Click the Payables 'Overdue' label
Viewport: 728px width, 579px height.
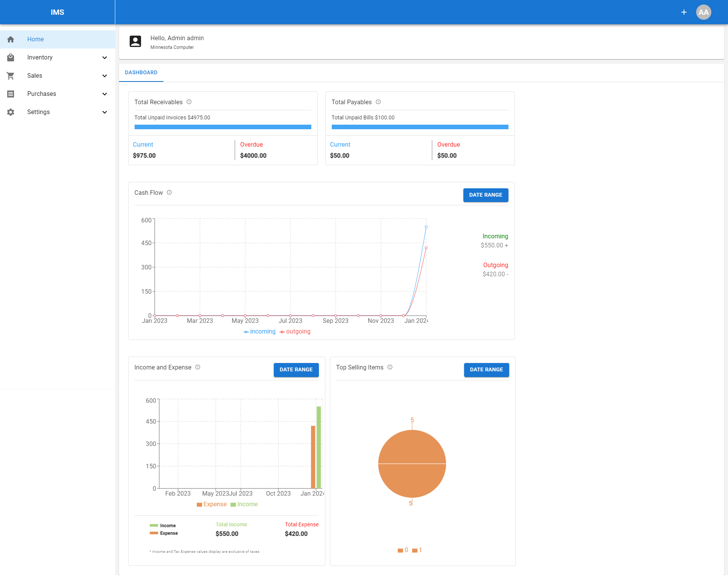449,145
